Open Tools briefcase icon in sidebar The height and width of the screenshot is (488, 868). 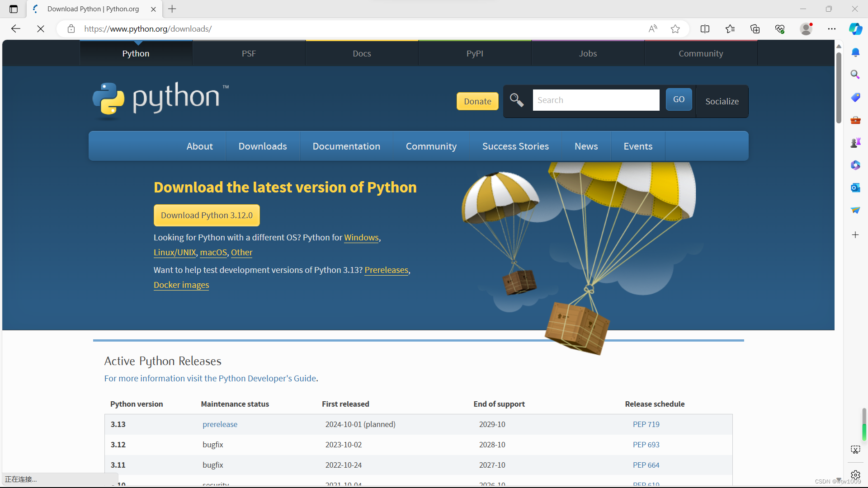(x=855, y=120)
